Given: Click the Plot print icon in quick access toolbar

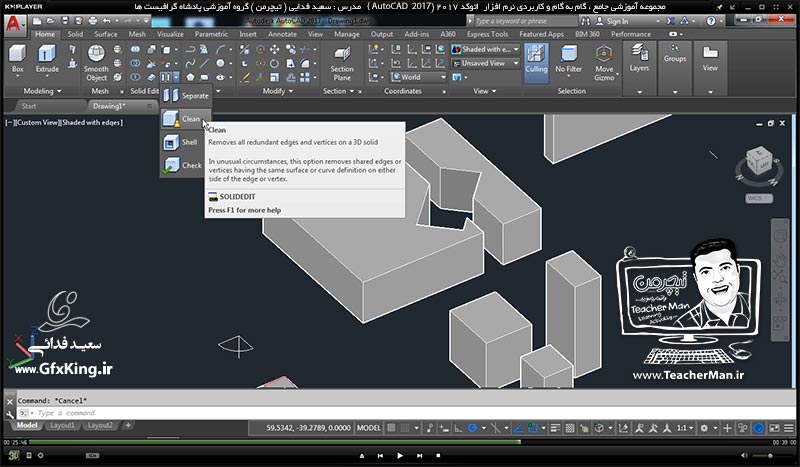Looking at the screenshot, I should 92,21.
